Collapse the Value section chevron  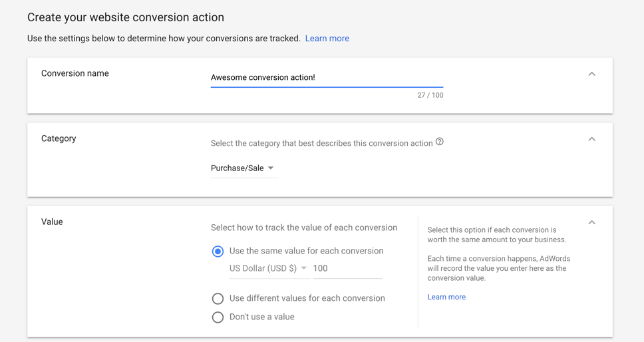click(x=592, y=222)
